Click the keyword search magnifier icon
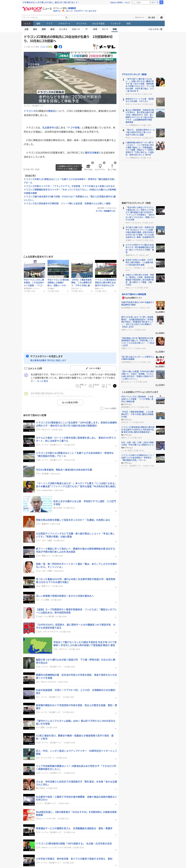Viewport: 186px width, 868px height. click(x=66, y=18)
